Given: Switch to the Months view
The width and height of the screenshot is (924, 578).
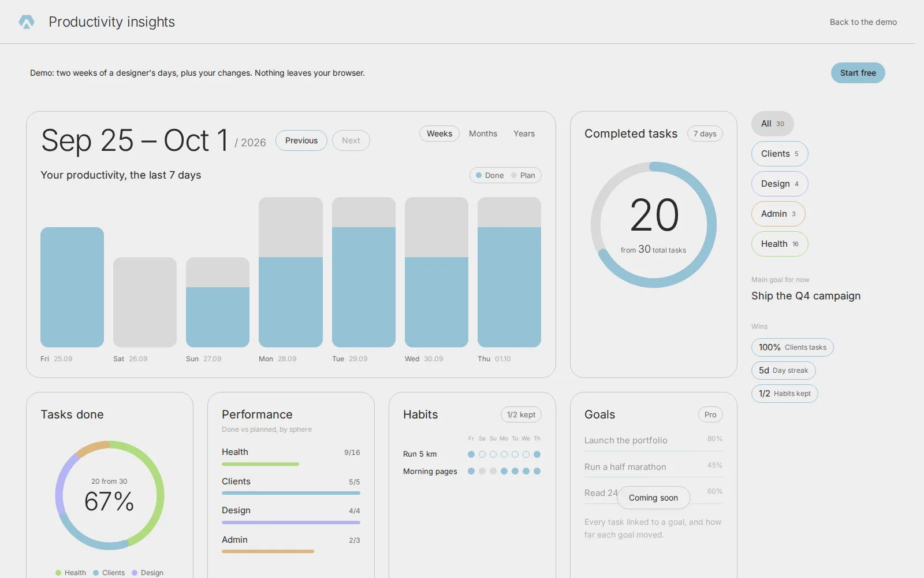Looking at the screenshot, I should tap(483, 134).
